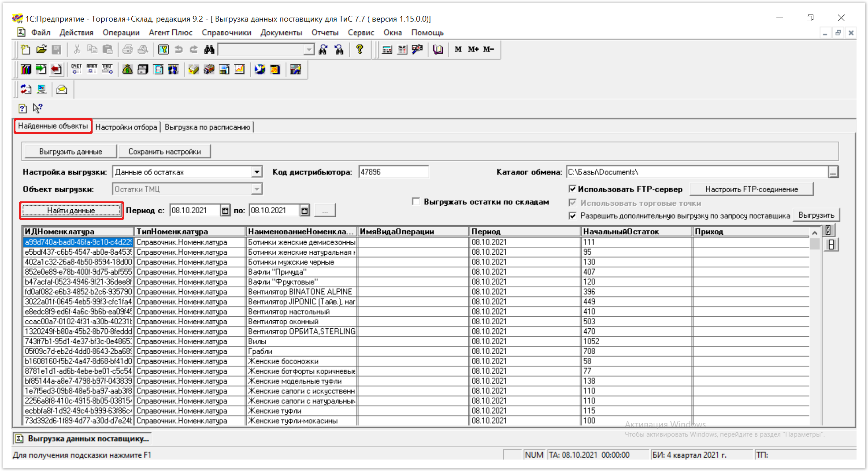Click the purple book syntax assistant icon
This screenshot has width=868, height=471.
click(438, 49)
